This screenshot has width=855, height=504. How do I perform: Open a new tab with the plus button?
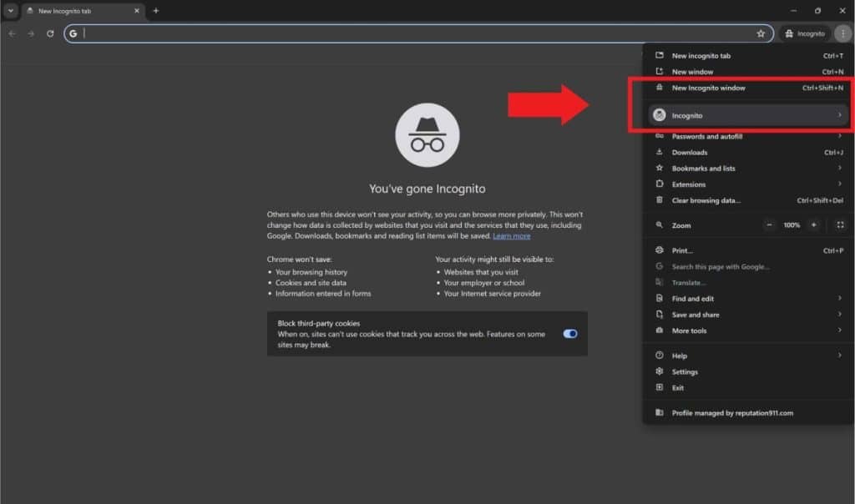pyautogui.click(x=156, y=11)
